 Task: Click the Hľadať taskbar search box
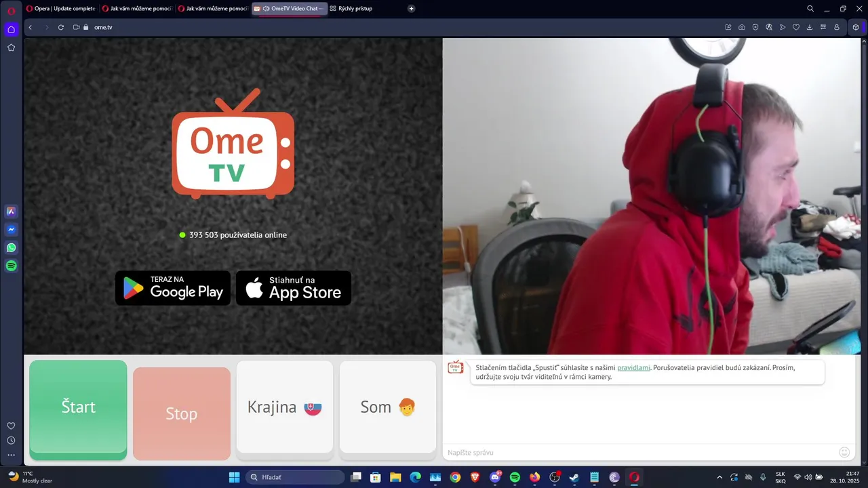point(295,477)
